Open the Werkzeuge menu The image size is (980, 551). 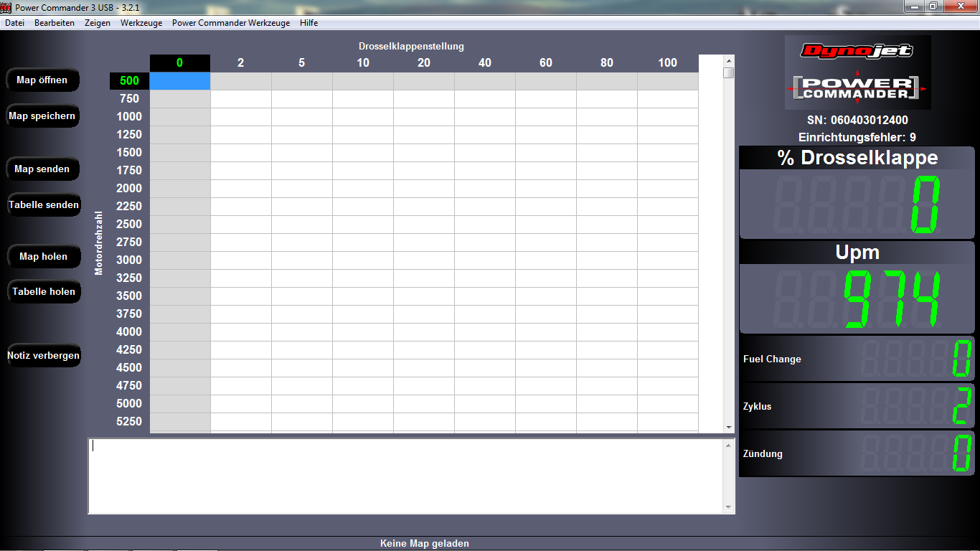click(141, 23)
